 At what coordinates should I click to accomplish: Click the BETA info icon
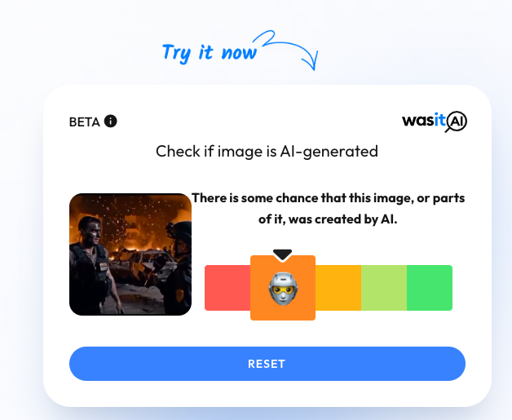[110, 122]
